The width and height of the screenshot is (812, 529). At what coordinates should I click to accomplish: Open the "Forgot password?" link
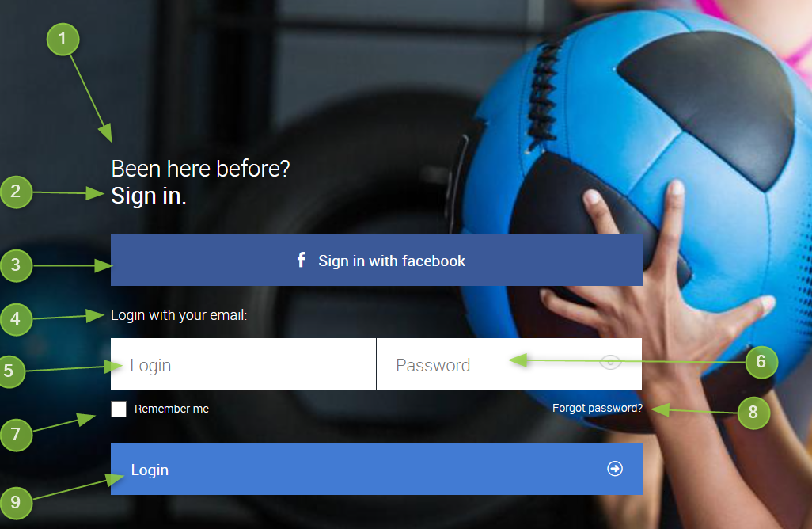(597, 408)
